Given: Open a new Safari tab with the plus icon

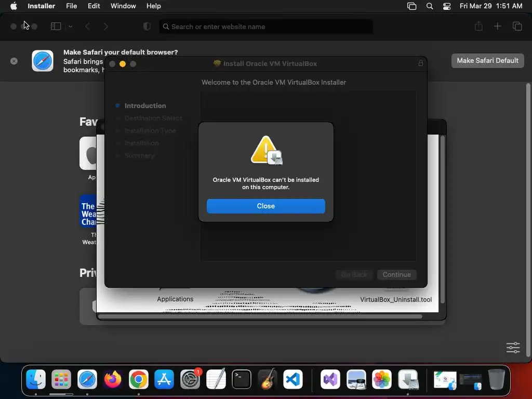Looking at the screenshot, I should [497, 26].
